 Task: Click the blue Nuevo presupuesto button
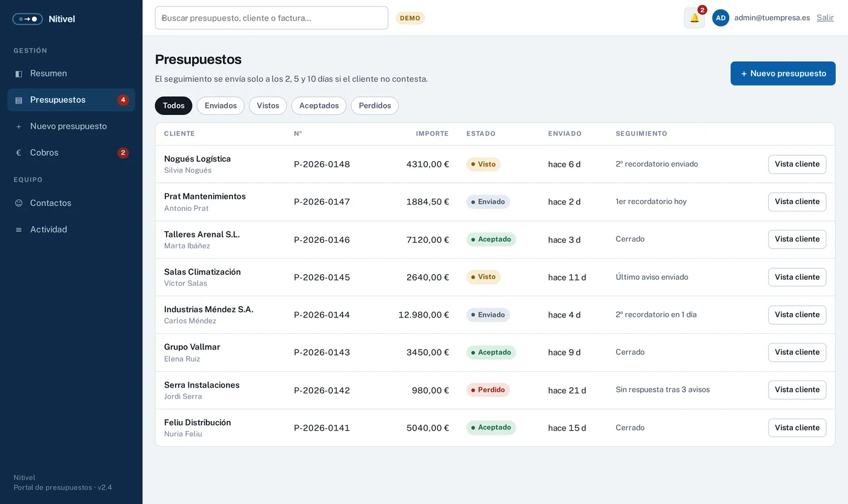[x=783, y=73]
